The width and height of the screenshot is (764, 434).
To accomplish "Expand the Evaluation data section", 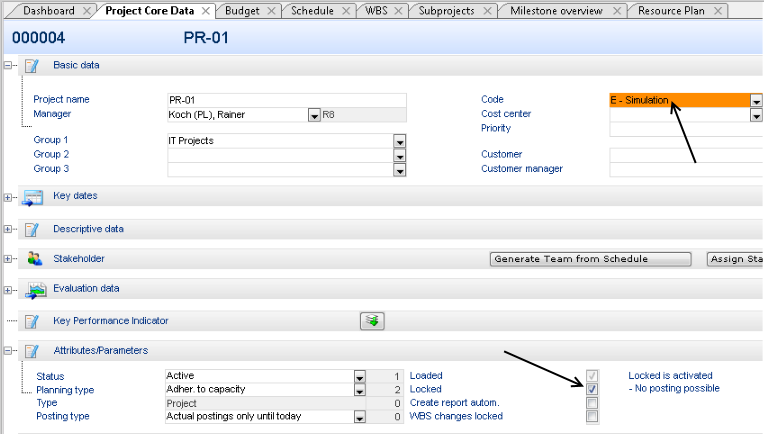I will [x=8, y=290].
